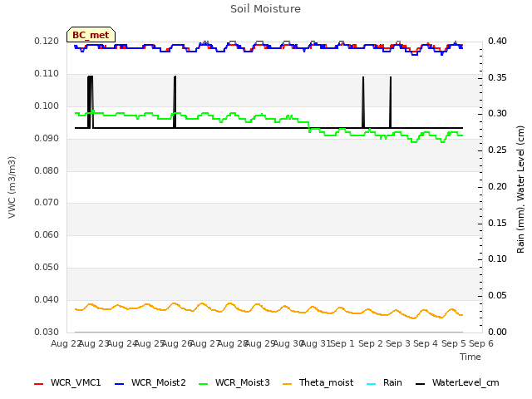
Task: Click the Sep 3 date tick label
Action: pos(398,343)
